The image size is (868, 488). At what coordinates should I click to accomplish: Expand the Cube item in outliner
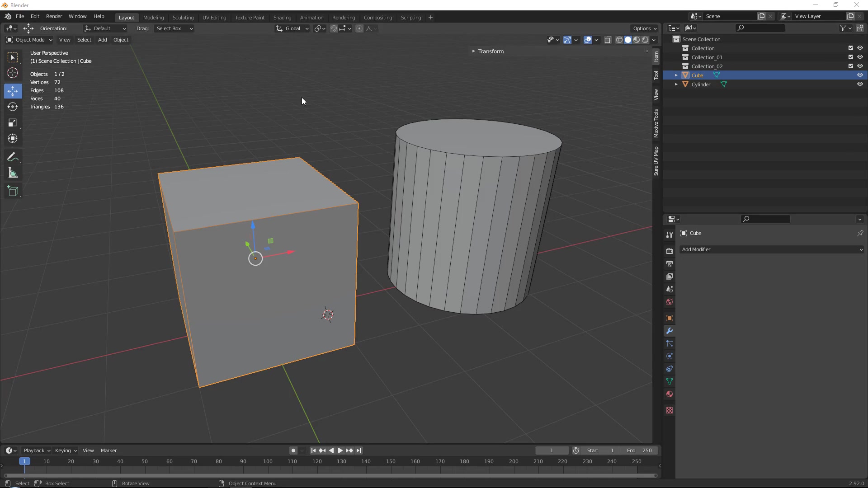coord(676,75)
